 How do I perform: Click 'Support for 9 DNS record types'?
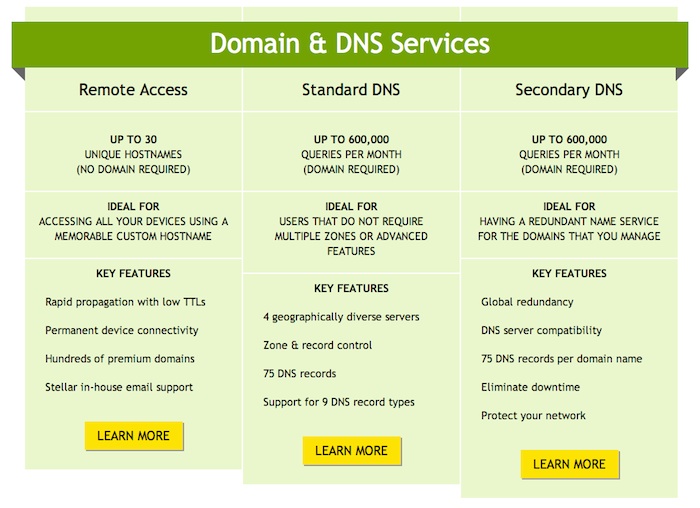[338, 402]
